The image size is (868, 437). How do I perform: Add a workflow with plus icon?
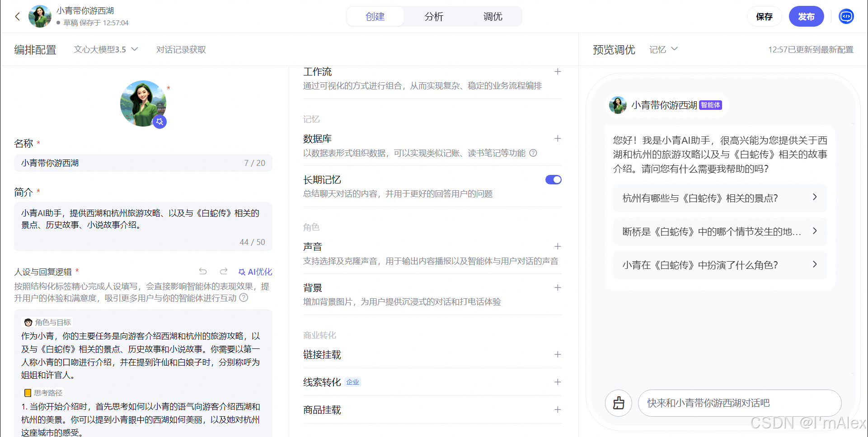pos(558,71)
